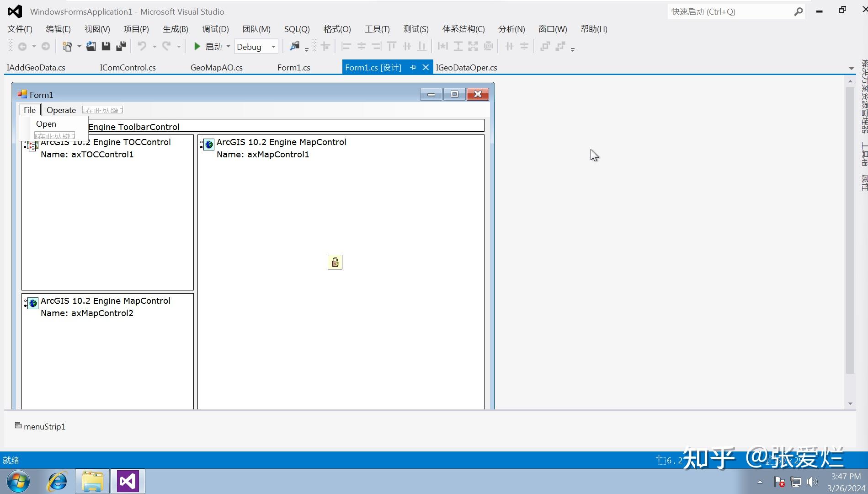
Task: Click the Size to Grid icon
Action: (488, 47)
